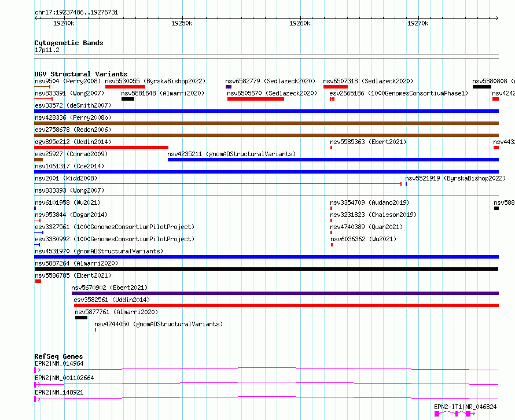This screenshot has width=515, height=420.
Task: Open the nsv4244050 (gnomADStructuralVariants) label
Action: tap(159, 324)
